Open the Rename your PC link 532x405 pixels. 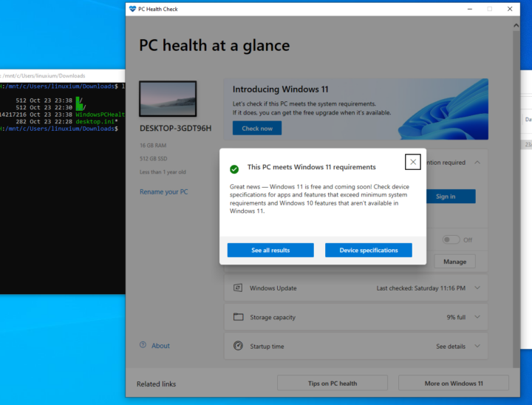163,192
